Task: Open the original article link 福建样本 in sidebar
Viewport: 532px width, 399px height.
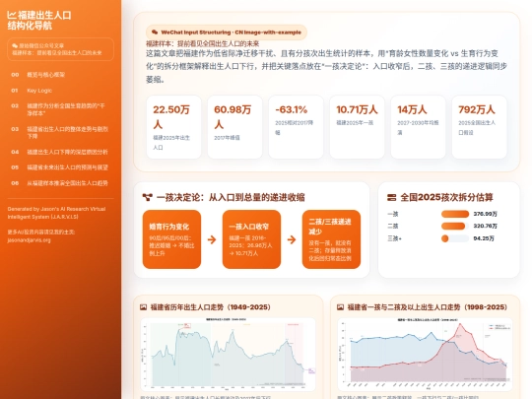Action: click(x=60, y=49)
